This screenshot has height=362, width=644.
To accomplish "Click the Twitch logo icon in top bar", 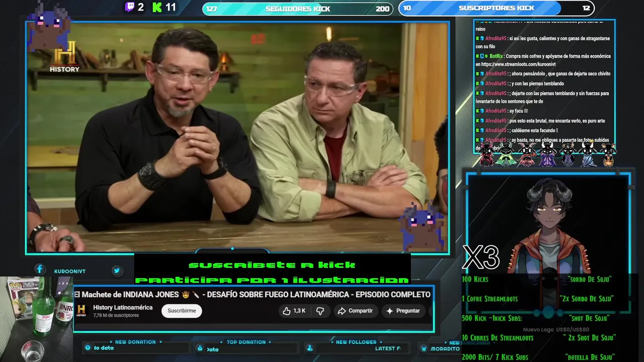I will click(130, 7).
